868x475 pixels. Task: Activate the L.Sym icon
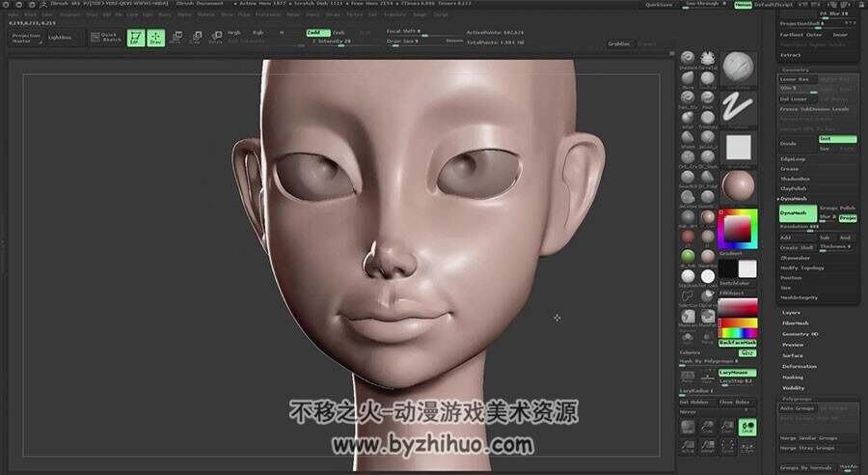coord(747,447)
